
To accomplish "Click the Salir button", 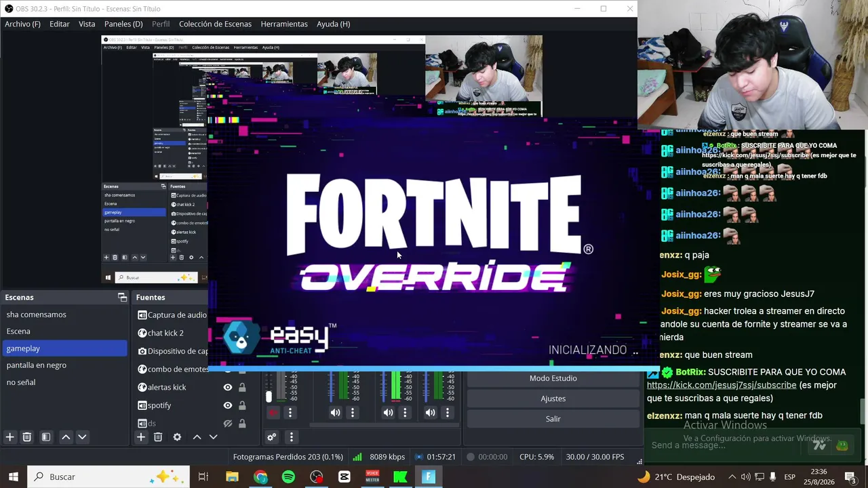I will tap(553, 419).
